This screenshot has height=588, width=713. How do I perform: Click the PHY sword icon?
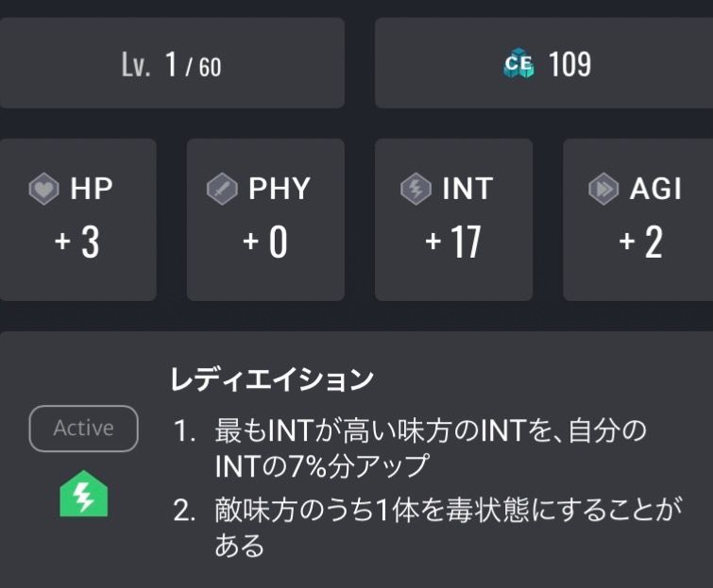pyautogui.click(x=222, y=189)
